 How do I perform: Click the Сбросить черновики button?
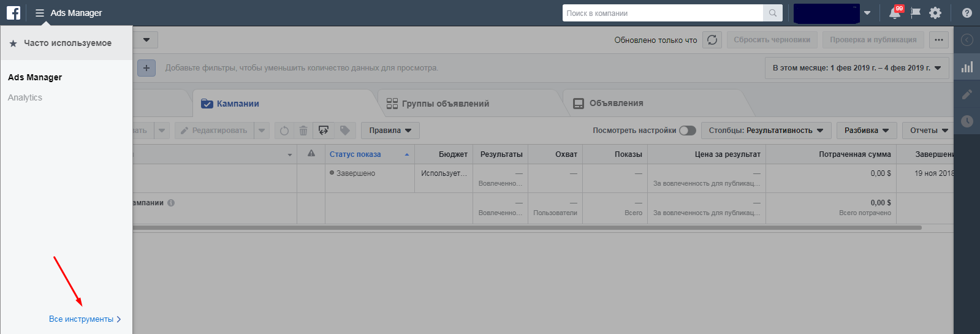[772, 40]
